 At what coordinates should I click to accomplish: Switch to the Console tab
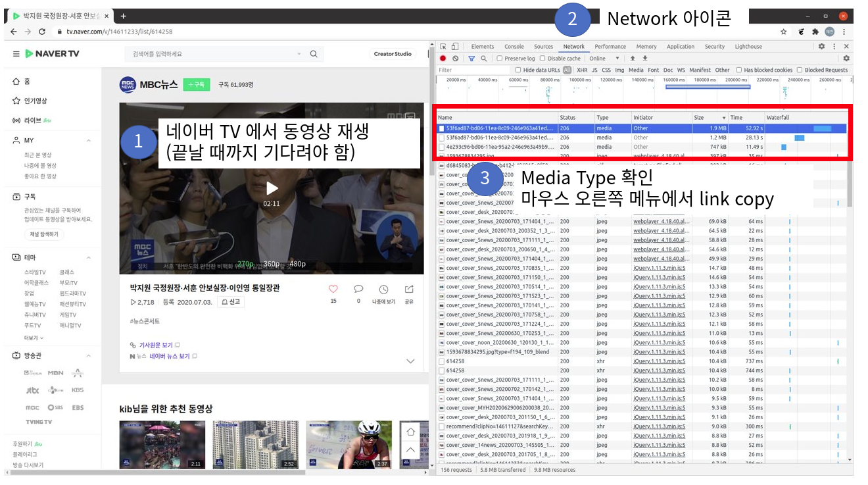tap(514, 47)
